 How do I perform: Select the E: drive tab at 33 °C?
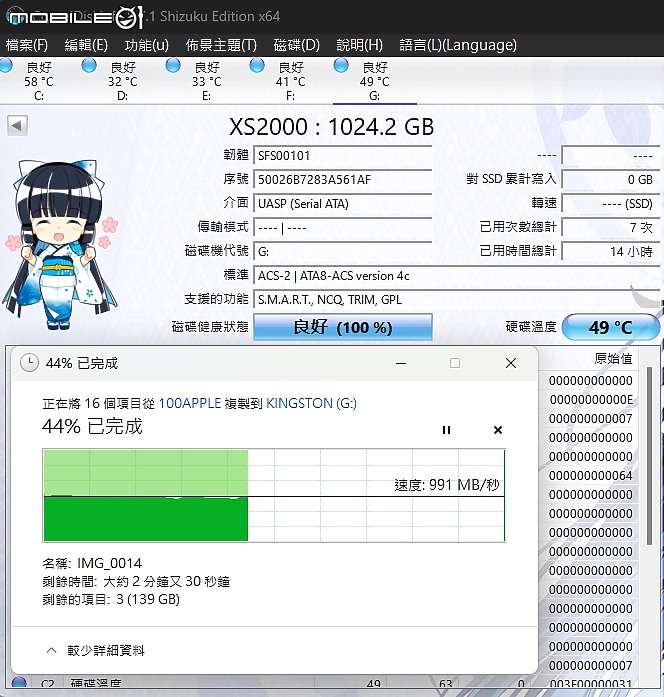click(207, 81)
